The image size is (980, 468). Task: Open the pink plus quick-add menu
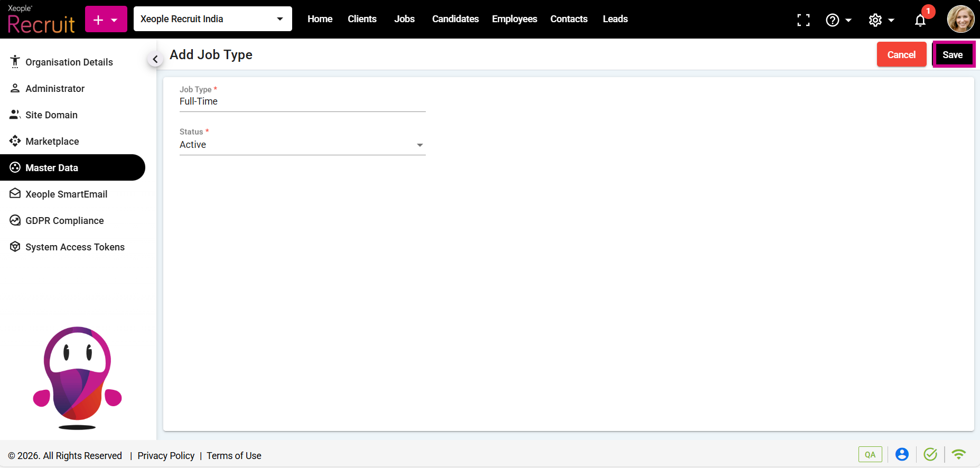106,20
